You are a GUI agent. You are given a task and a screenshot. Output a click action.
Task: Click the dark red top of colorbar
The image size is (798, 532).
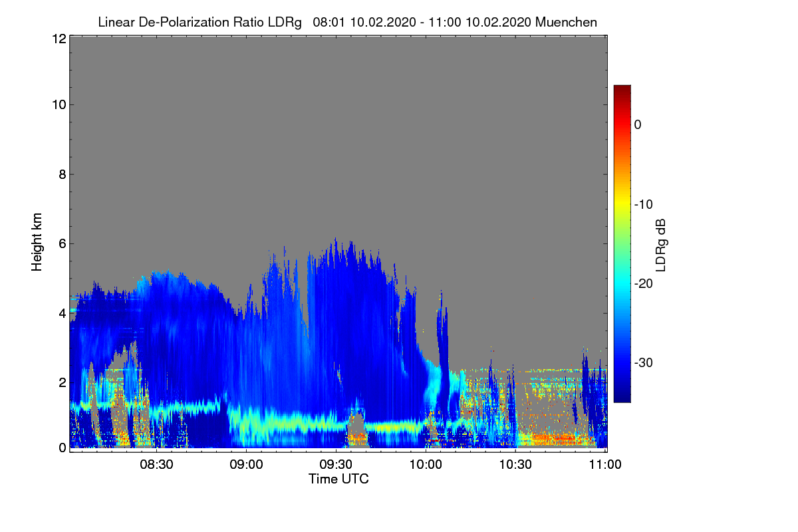[622, 90]
